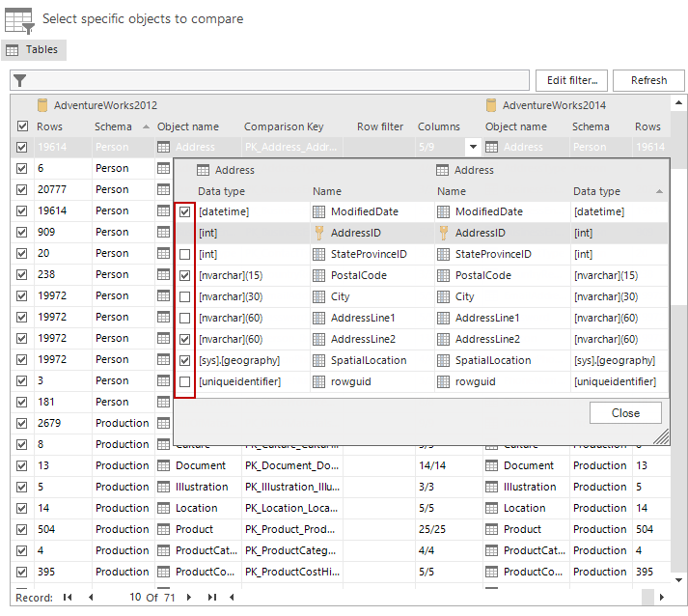Check the AddressLine1 column checkbox
The height and width of the screenshot is (616, 688).
(184, 318)
